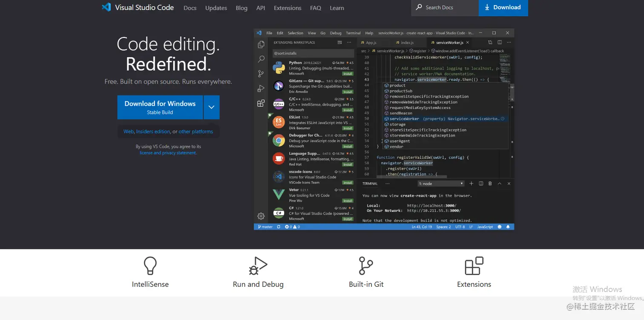Screen dimensions: 644x320
Task: Open the Manage gear icon in the activity bar
Action: pos(261,216)
